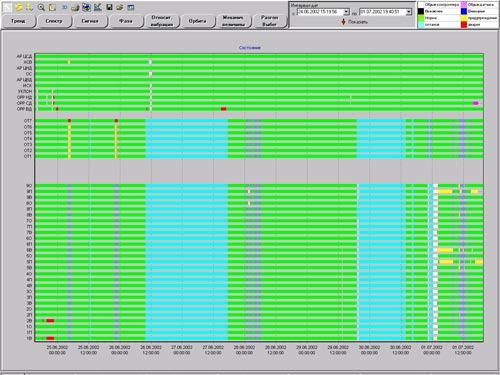Image resolution: width=500 pixels, height=375 pixels.
Task: Click the red авария legend swatch
Action: click(464, 25)
